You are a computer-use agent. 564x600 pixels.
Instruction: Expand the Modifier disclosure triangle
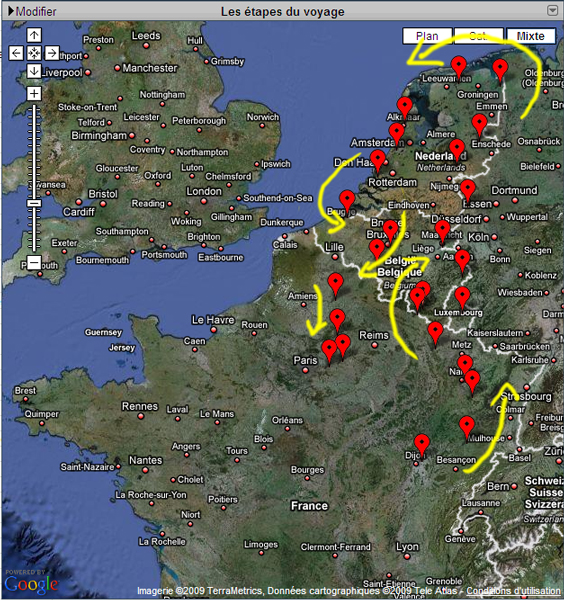coord(11,11)
